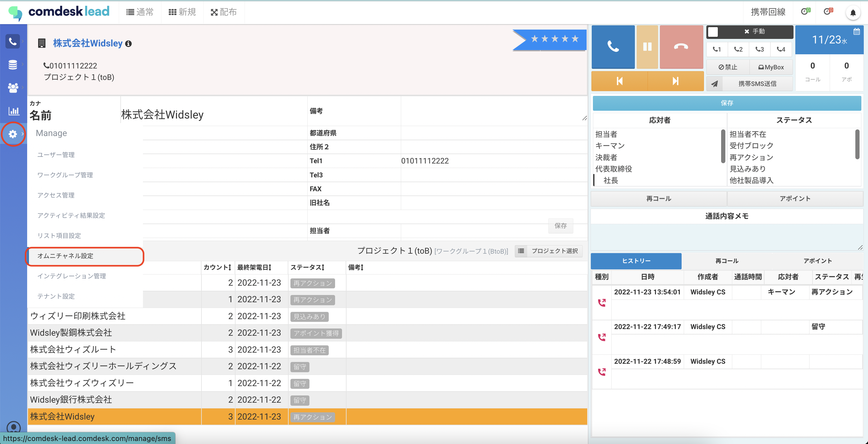Open ワークグループ管理 menu item
Screen dimensions: 868x444
click(65, 175)
